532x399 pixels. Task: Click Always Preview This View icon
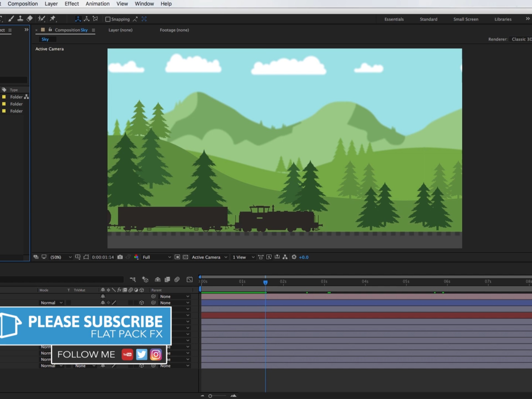point(36,257)
